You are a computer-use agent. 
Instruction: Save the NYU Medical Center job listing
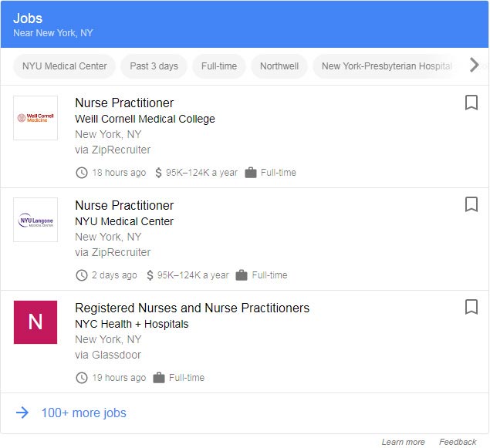click(471, 204)
